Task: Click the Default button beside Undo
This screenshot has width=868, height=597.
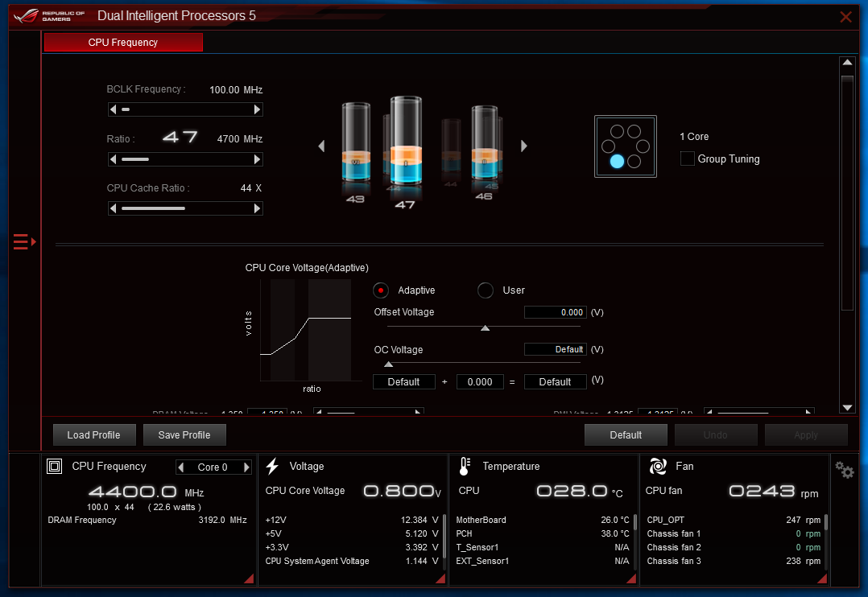Action: (x=626, y=435)
